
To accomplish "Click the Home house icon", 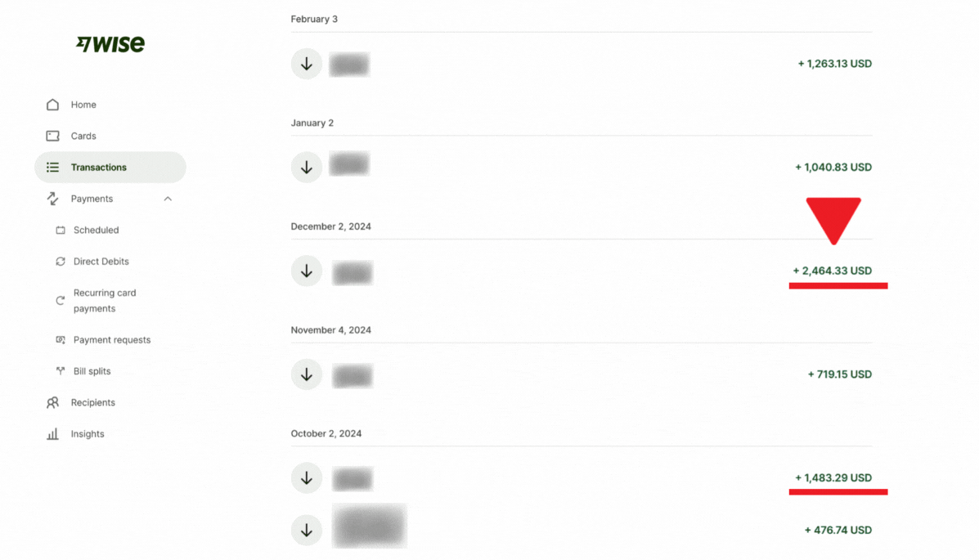I will [53, 105].
